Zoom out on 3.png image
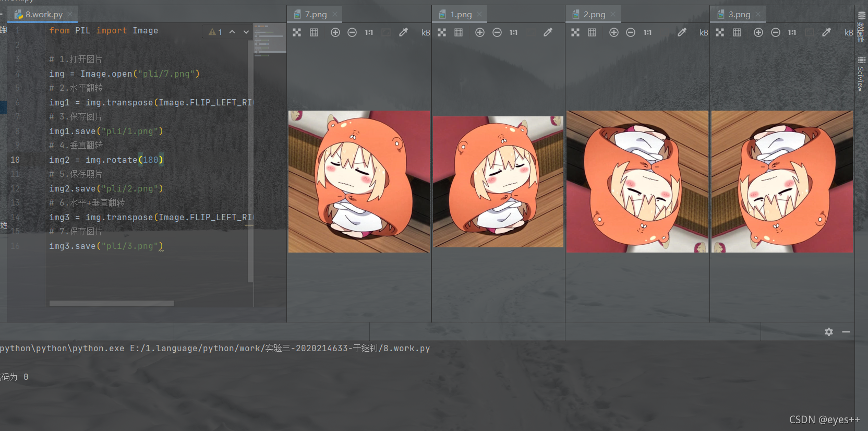Image resolution: width=868 pixels, height=431 pixels. tap(776, 32)
